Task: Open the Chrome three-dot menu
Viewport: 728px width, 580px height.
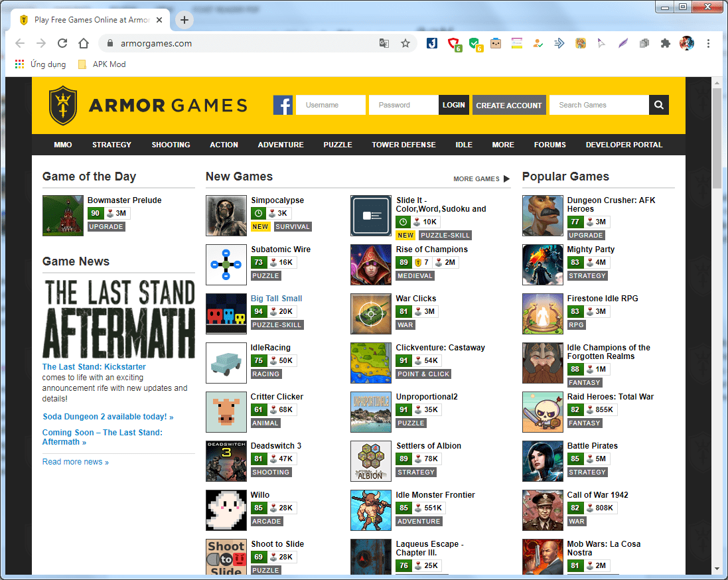Action: (x=708, y=43)
